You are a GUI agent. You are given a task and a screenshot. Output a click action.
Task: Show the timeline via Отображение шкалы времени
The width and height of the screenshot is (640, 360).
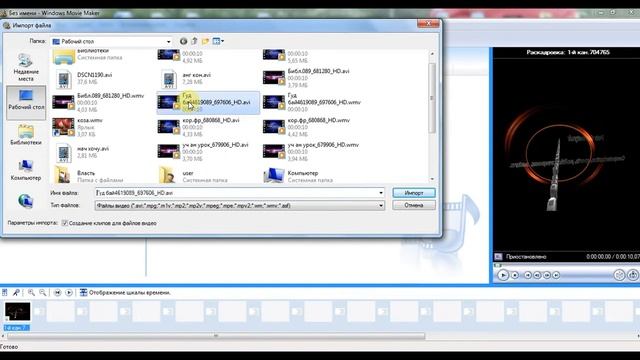125,293
